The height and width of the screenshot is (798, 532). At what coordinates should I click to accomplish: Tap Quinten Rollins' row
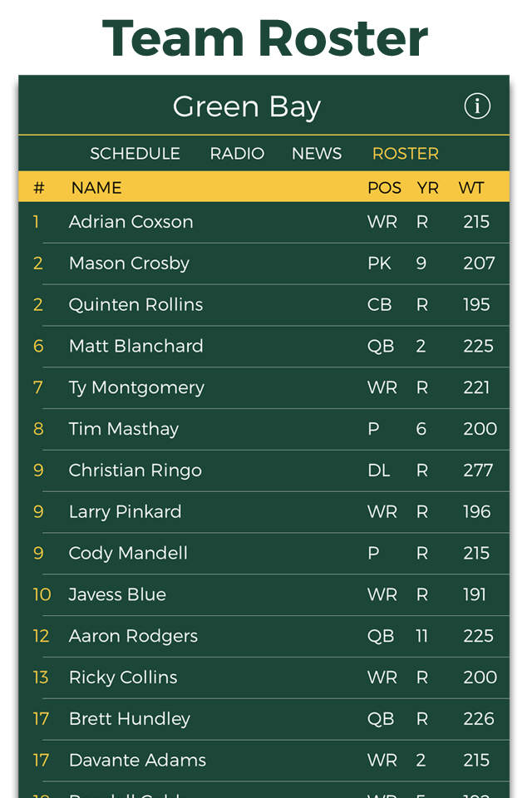pyautogui.click(x=249, y=304)
